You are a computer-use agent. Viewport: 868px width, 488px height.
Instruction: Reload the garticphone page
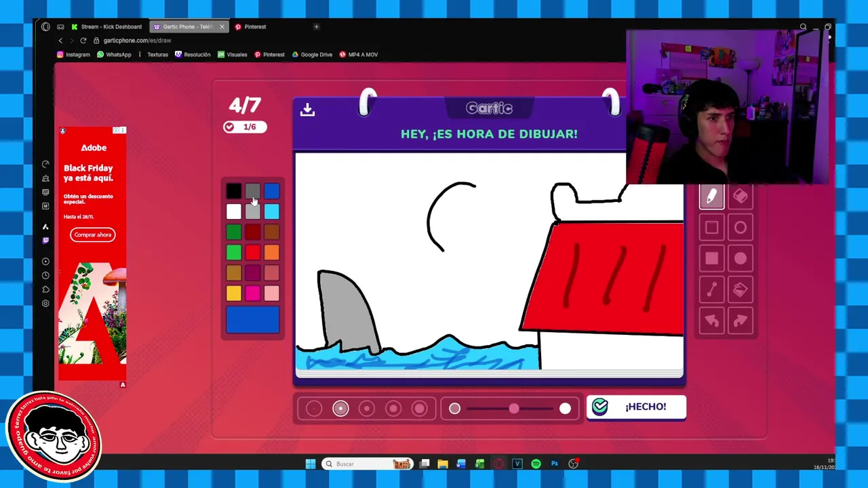[x=83, y=41]
